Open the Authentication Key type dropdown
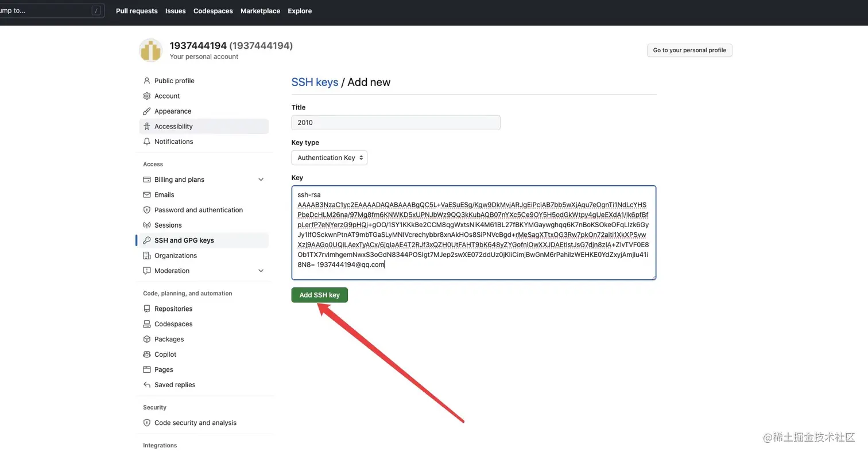868x456 pixels. pyautogui.click(x=329, y=158)
